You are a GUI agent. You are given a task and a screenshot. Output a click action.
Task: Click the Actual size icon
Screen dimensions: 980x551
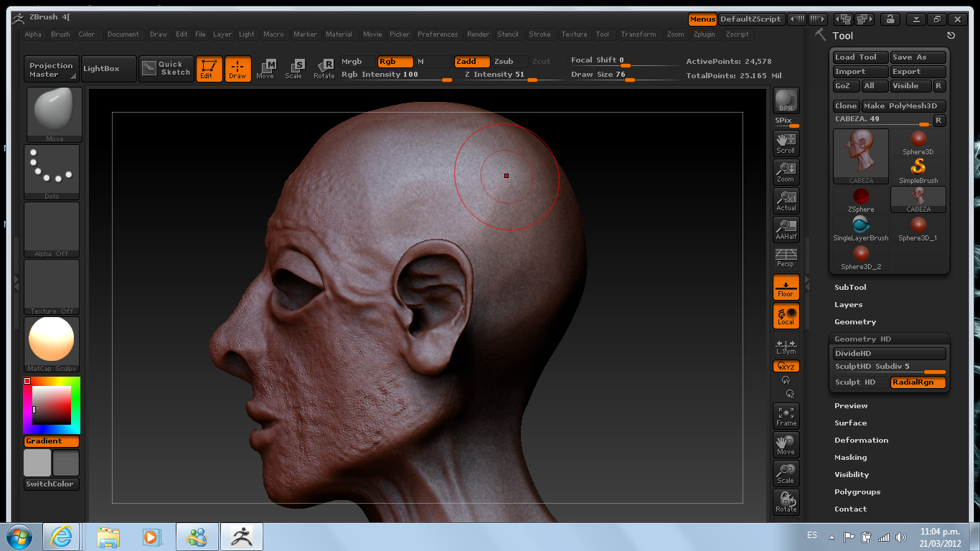786,201
